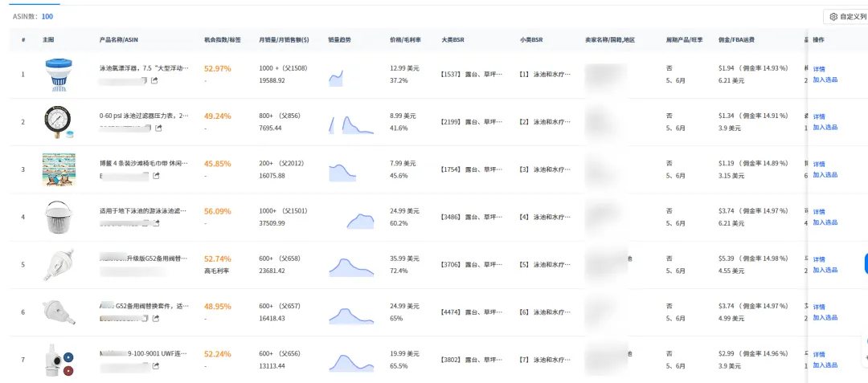Click the 佣金/FBA运费 column header
Viewport: 868px width, 383px height.
pyautogui.click(x=736, y=40)
